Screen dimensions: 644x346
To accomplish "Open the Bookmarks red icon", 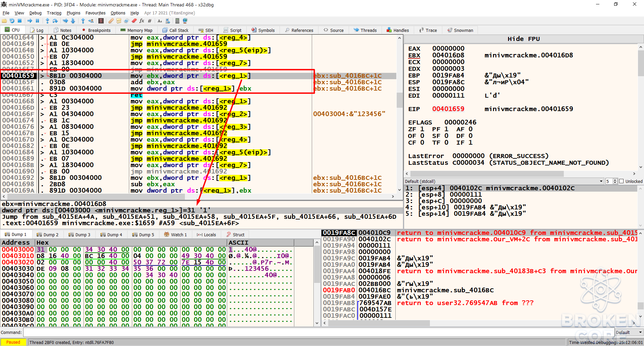I will (x=134, y=21).
